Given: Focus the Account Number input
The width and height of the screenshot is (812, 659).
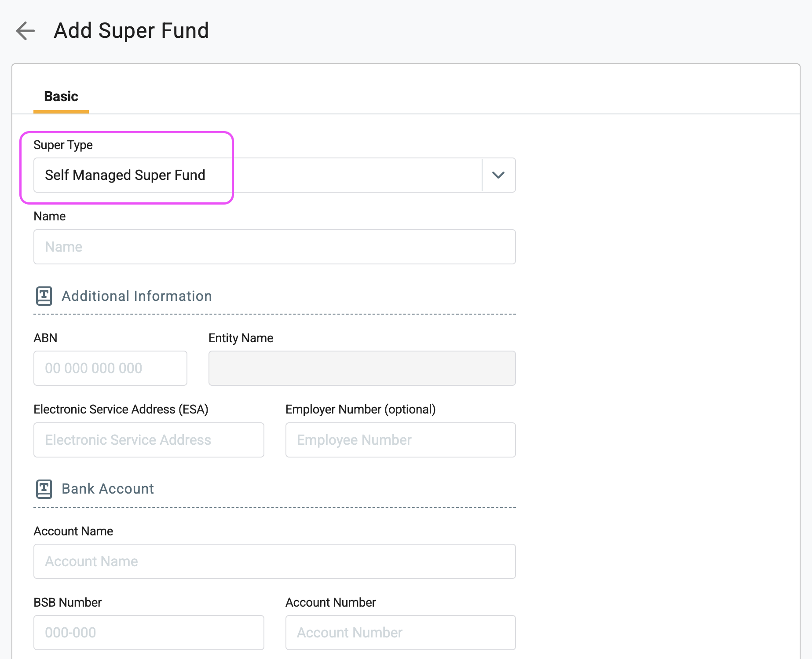Looking at the screenshot, I should pyautogui.click(x=401, y=633).
